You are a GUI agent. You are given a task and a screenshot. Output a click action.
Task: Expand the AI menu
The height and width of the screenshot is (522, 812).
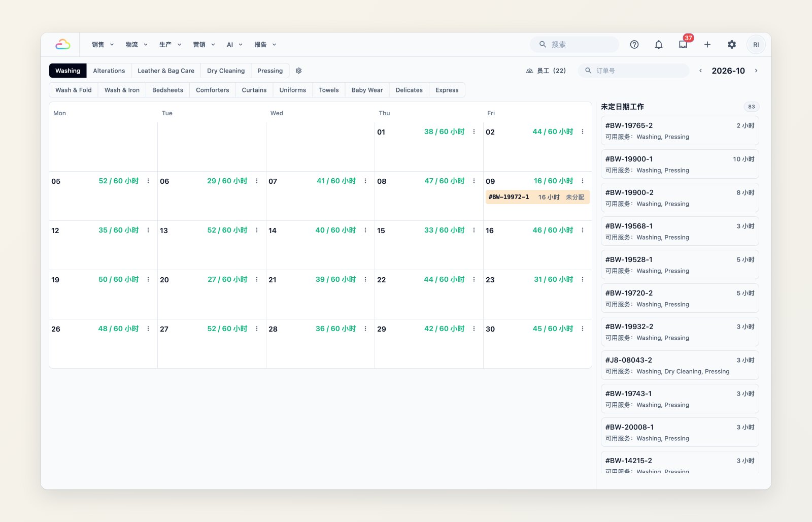click(235, 45)
